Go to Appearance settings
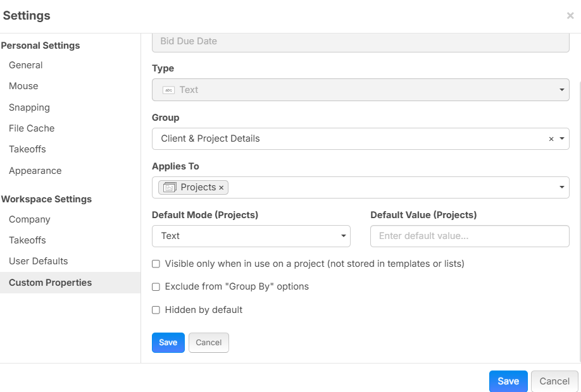Image resolution: width=581 pixels, height=392 pixels. coord(35,171)
